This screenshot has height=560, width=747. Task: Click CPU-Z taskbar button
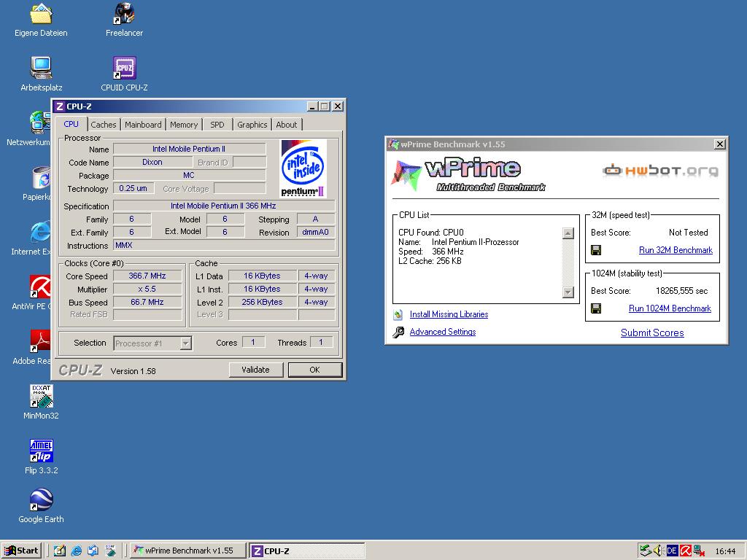[x=306, y=551]
